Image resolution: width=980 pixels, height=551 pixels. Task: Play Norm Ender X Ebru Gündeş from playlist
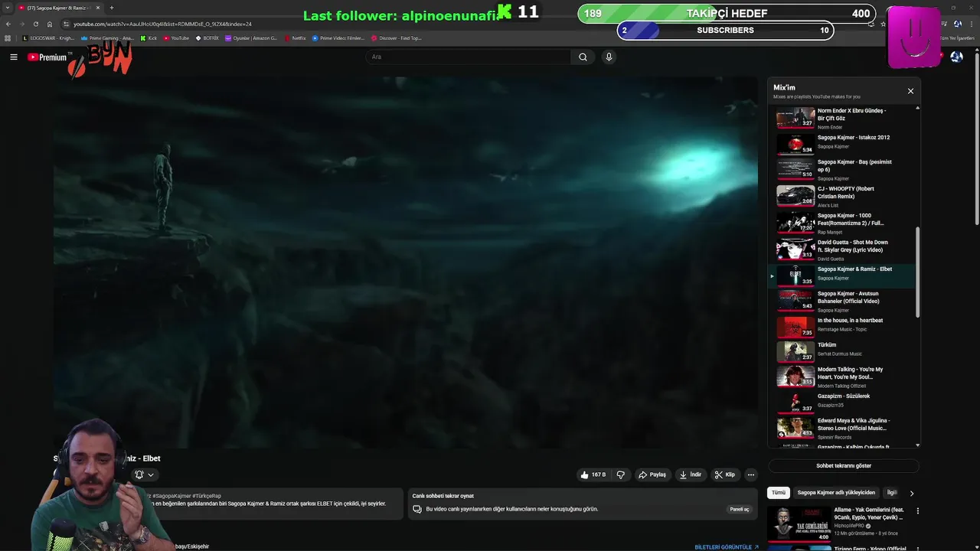tap(841, 118)
